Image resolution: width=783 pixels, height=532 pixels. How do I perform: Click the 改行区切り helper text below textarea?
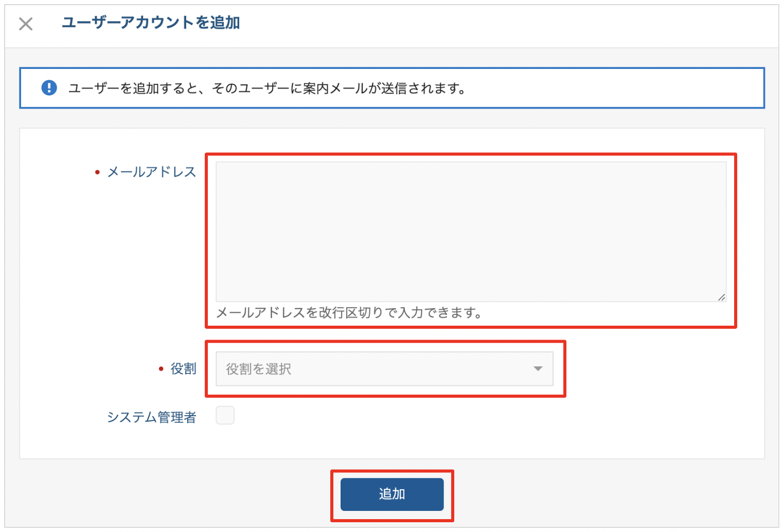(x=349, y=313)
